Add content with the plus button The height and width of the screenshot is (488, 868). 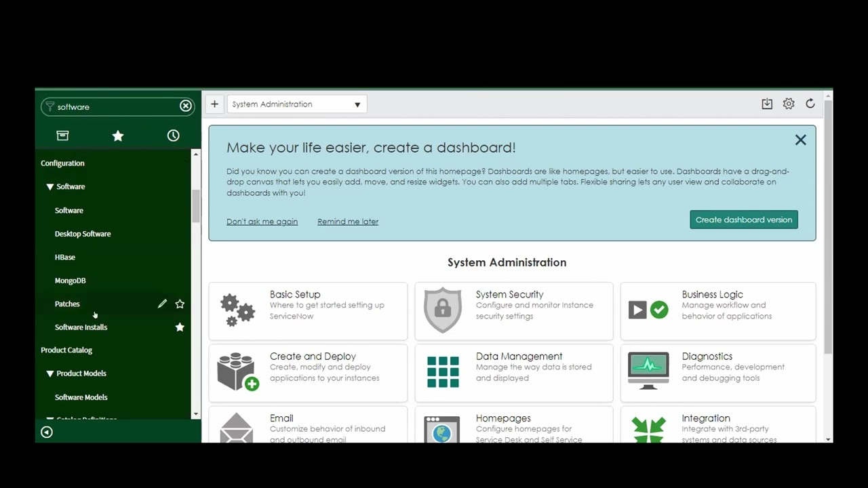214,104
